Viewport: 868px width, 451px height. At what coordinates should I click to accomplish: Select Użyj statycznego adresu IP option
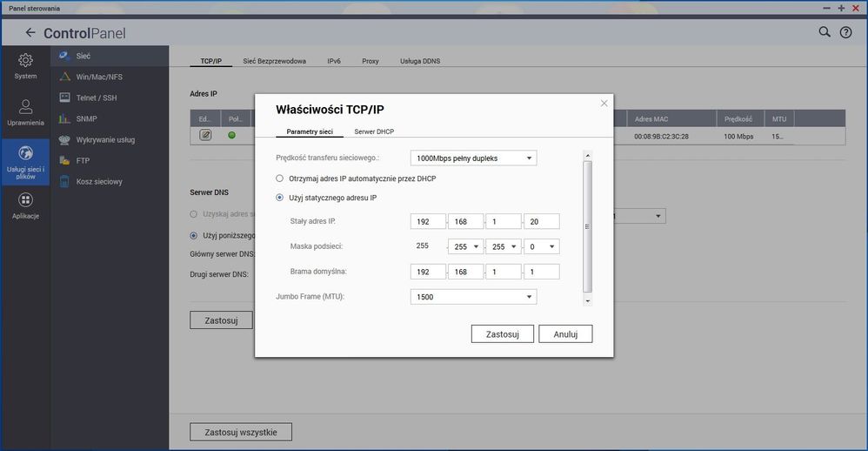pos(280,198)
